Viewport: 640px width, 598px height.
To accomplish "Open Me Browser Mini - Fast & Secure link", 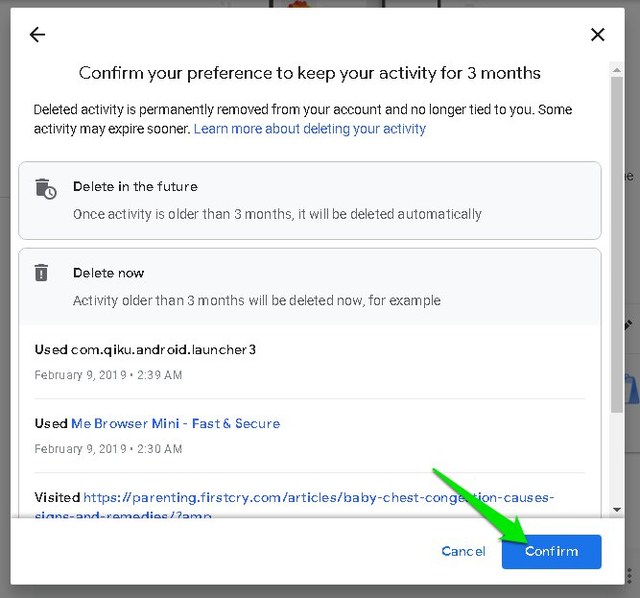I will 175,423.
